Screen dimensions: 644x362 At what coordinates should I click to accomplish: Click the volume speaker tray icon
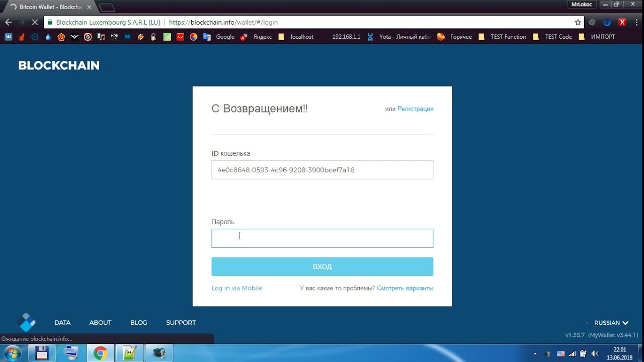(595, 353)
